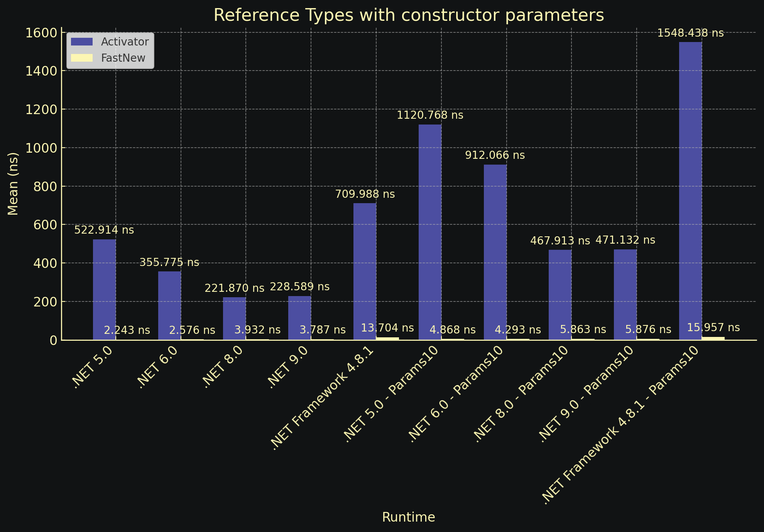
Task: Click the 13.704 ns FastNew label
Action: tap(387, 328)
